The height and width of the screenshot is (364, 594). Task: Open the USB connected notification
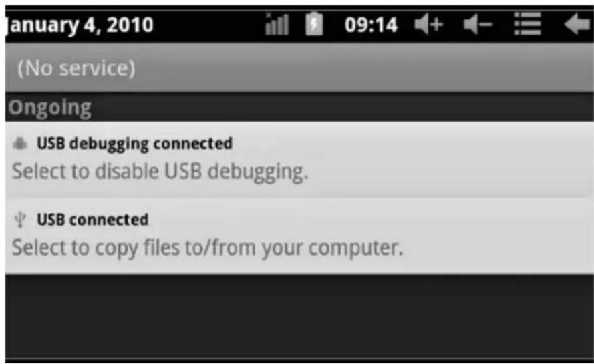[299, 236]
